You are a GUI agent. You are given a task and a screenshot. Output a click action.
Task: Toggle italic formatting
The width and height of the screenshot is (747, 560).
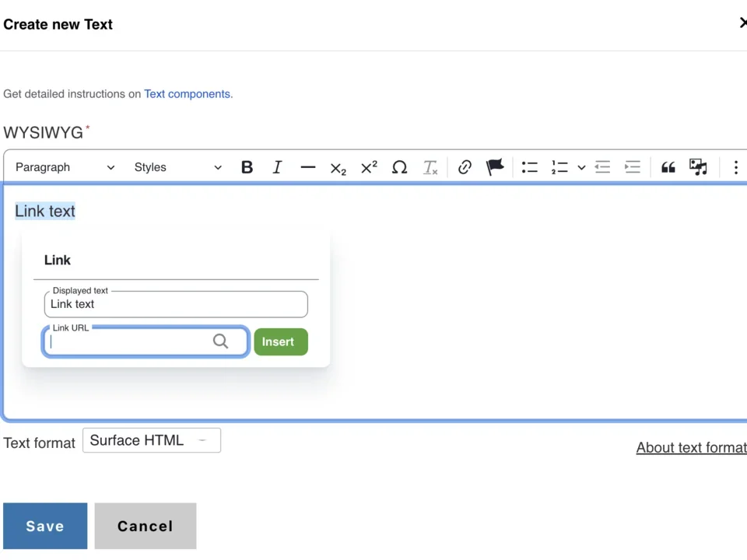277,167
